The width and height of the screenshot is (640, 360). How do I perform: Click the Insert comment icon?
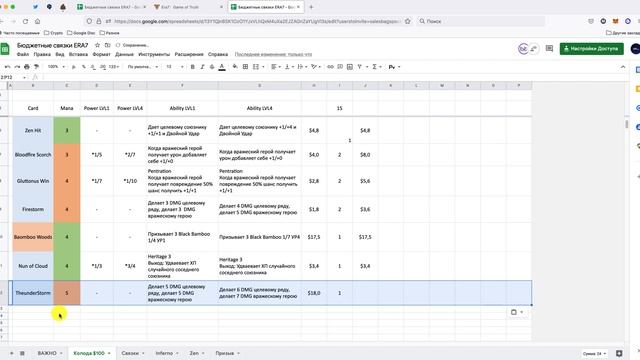click(340, 67)
